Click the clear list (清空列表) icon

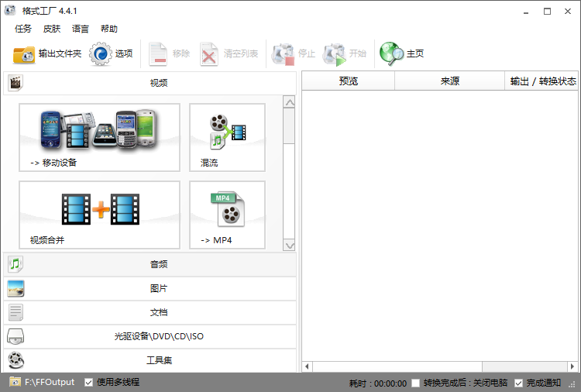point(210,54)
